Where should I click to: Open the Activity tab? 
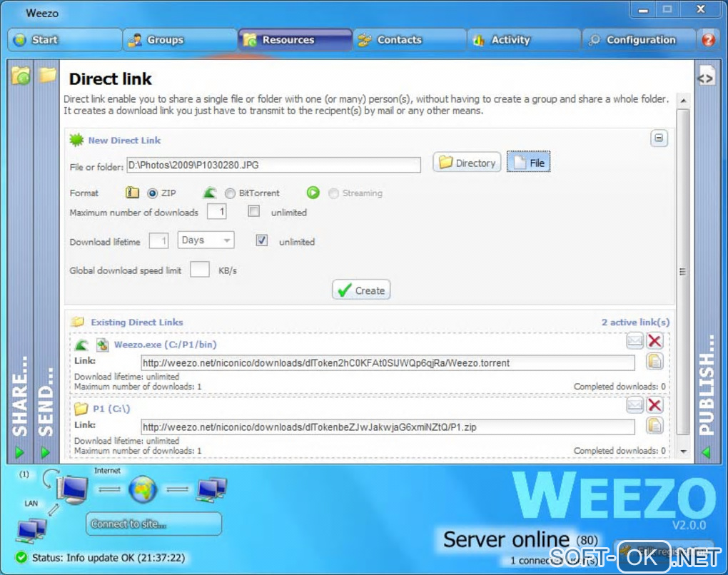click(525, 40)
